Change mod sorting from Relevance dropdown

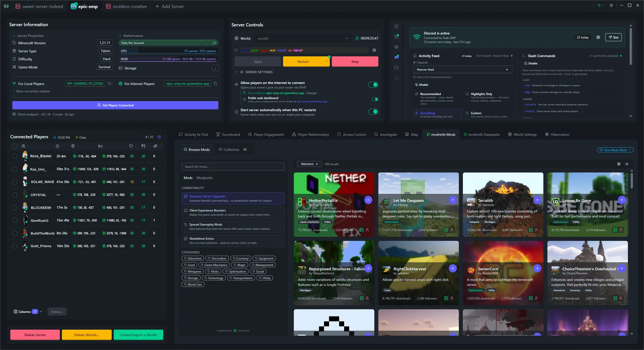point(309,164)
